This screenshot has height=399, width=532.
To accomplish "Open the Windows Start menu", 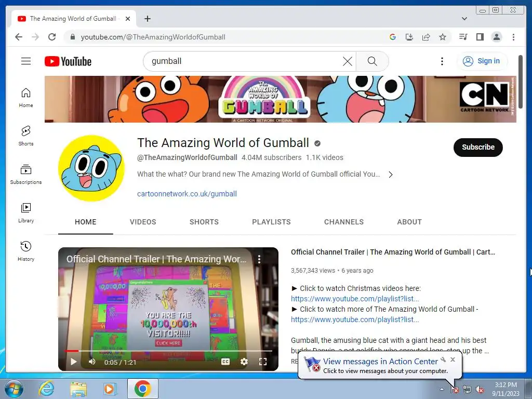I will coord(14,389).
